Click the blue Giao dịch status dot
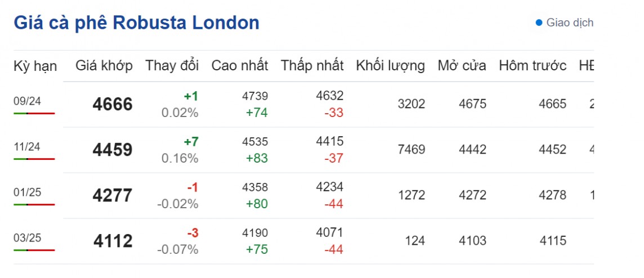 [539, 23]
